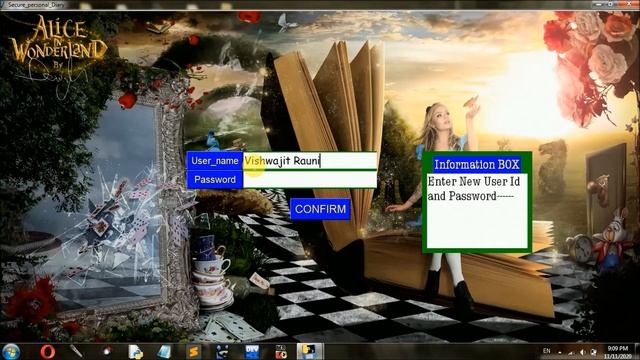This screenshot has width=640, height=360.
Task: Click the volume speaker tray icon
Action: click(x=582, y=352)
